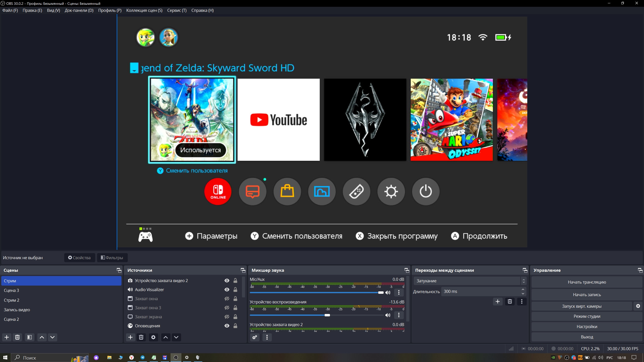The height and width of the screenshot is (362, 644).
Task: Open the Сервис menu
Action: point(177,10)
